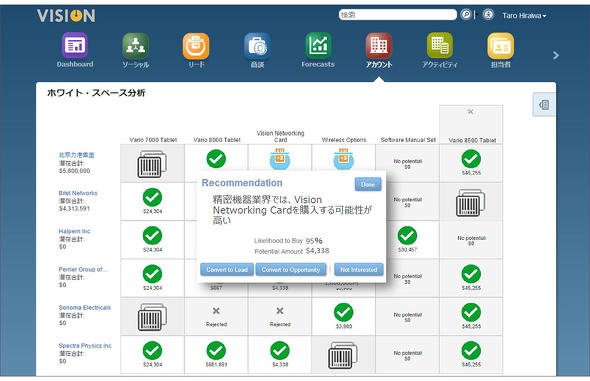Open Taro Hirawa user dropdown
The image size is (590, 381).
(x=524, y=15)
